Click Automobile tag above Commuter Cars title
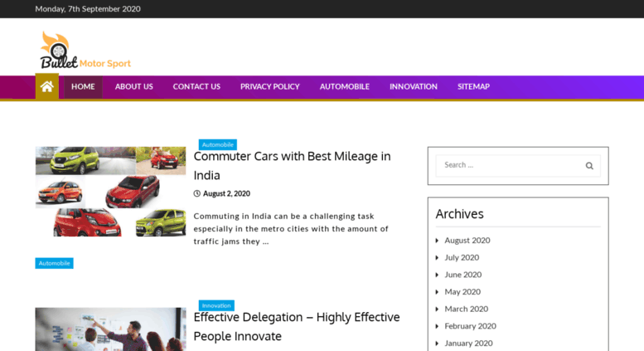Screen dimensions: 644x351 pos(218,144)
